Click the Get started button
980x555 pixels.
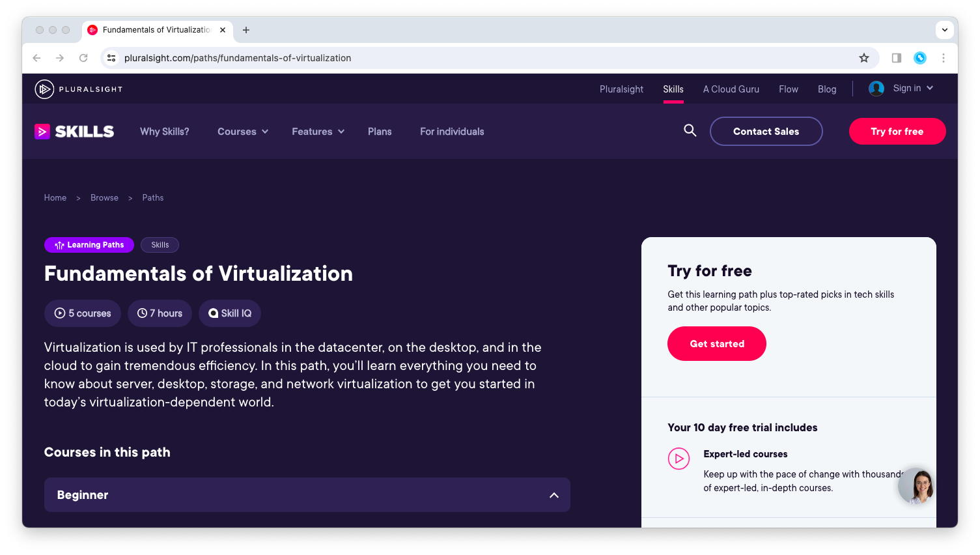(x=716, y=343)
